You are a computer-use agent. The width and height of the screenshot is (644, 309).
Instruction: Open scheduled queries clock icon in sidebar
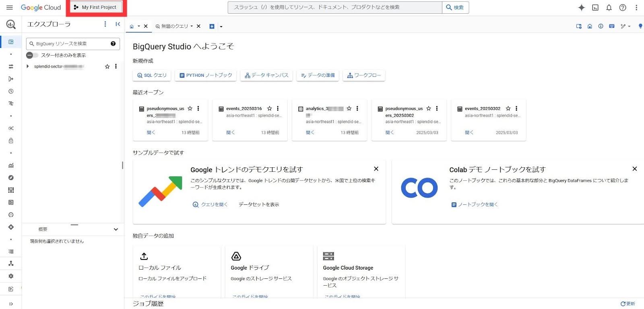pyautogui.click(x=11, y=91)
